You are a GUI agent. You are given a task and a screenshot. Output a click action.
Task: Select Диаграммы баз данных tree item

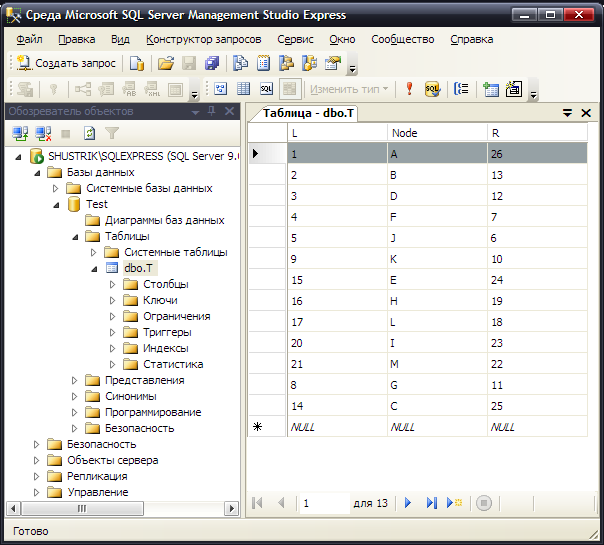pyautogui.click(x=164, y=220)
